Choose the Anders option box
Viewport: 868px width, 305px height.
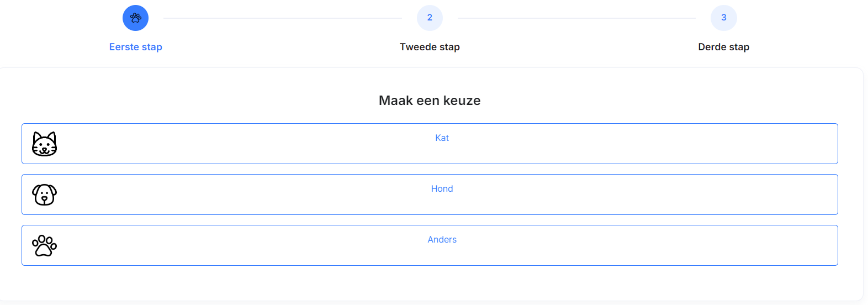tap(430, 245)
